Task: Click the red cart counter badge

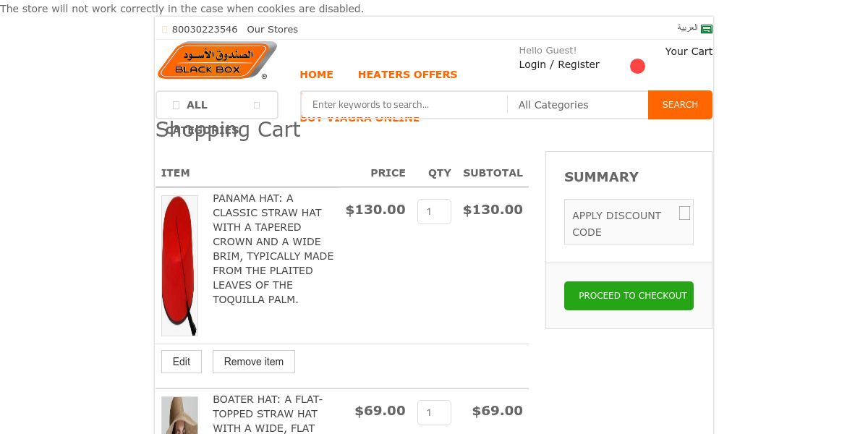Action: (x=637, y=67)
